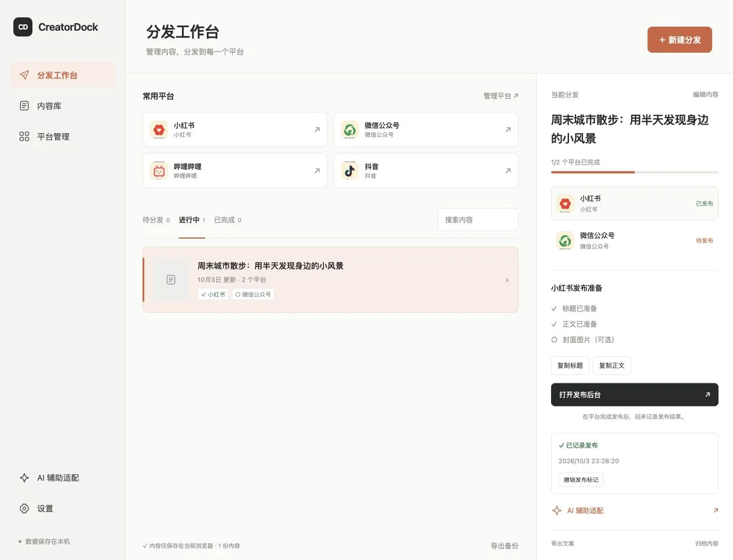Image resolution: width=733 pixels, height=560 pixels.
Task: Click the 小红书 logo in 常用平台
Action: coord(159,130)
